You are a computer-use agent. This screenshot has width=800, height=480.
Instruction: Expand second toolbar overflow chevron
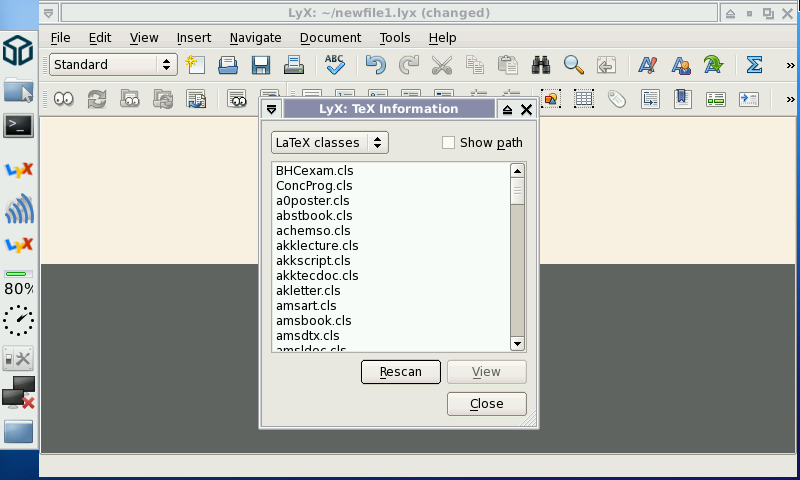coord(790,99)
